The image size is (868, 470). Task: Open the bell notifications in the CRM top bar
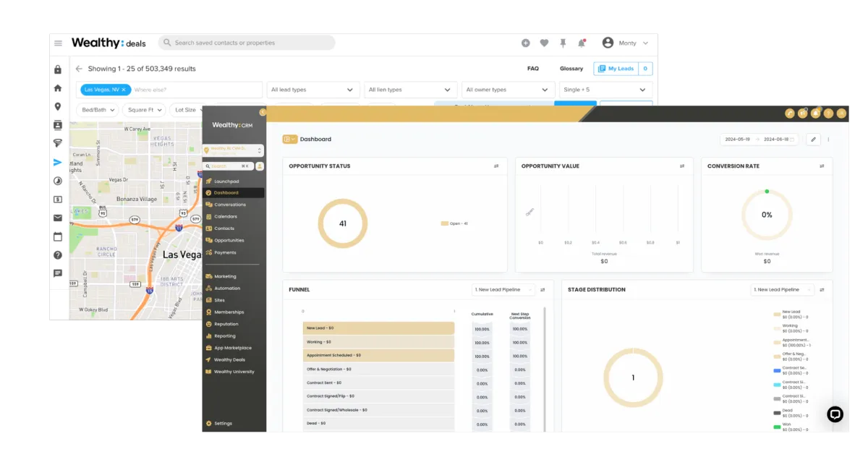point(816,113)
